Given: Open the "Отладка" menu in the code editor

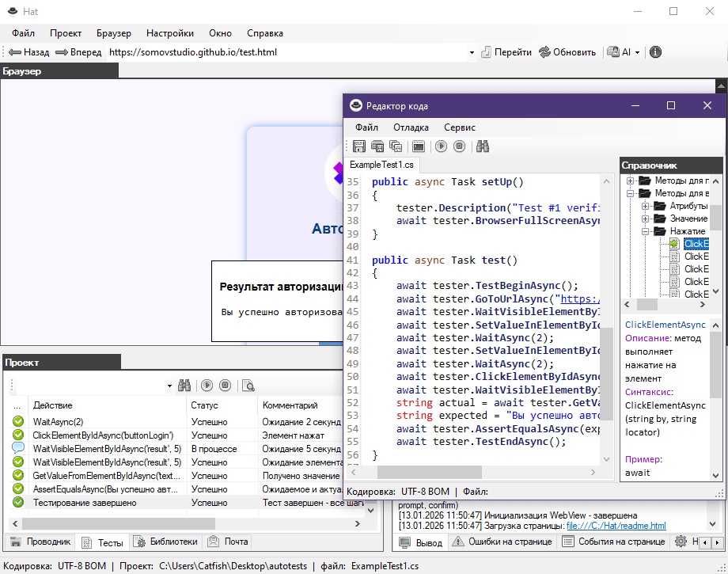Looking at the screenshot, I should (x=411, y=127).
